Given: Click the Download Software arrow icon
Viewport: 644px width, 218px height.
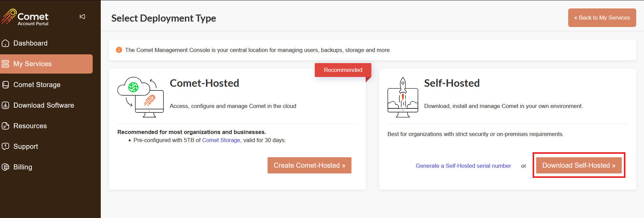Looking at the screenshot, I should [5, 105].
